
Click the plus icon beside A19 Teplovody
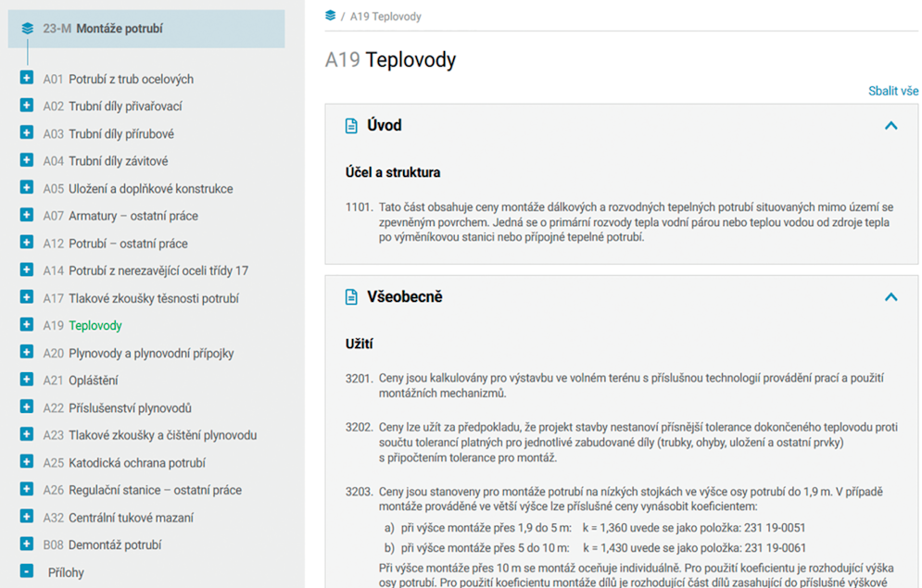click(27, 324)
